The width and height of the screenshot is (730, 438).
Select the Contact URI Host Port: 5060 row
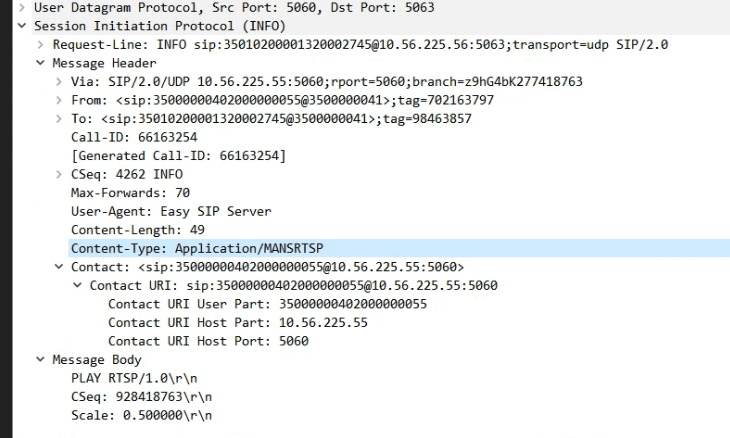point(208,341)
